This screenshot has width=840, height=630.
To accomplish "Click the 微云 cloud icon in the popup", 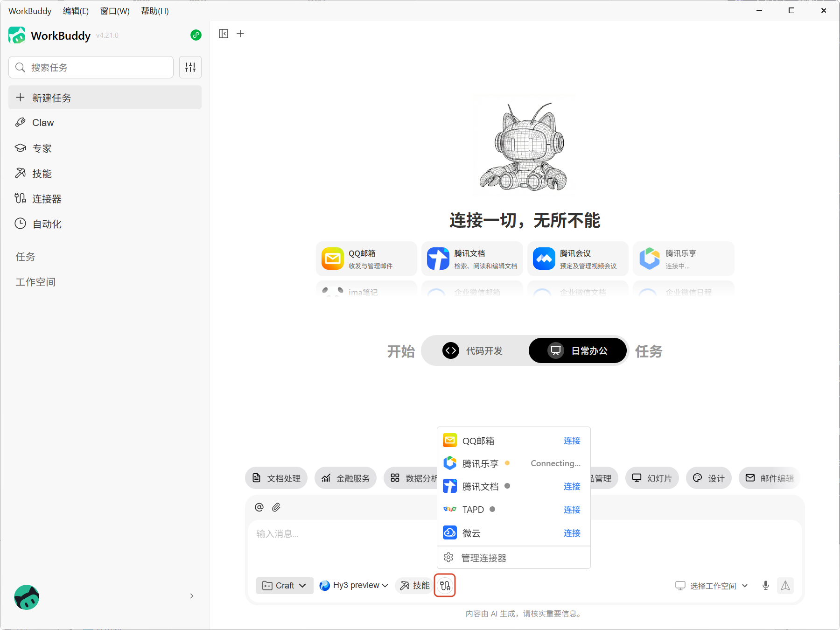I will pos(450,532).
